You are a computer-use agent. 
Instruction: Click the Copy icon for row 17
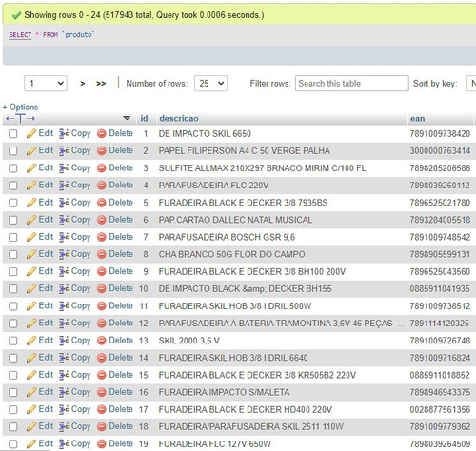point(64,409)
